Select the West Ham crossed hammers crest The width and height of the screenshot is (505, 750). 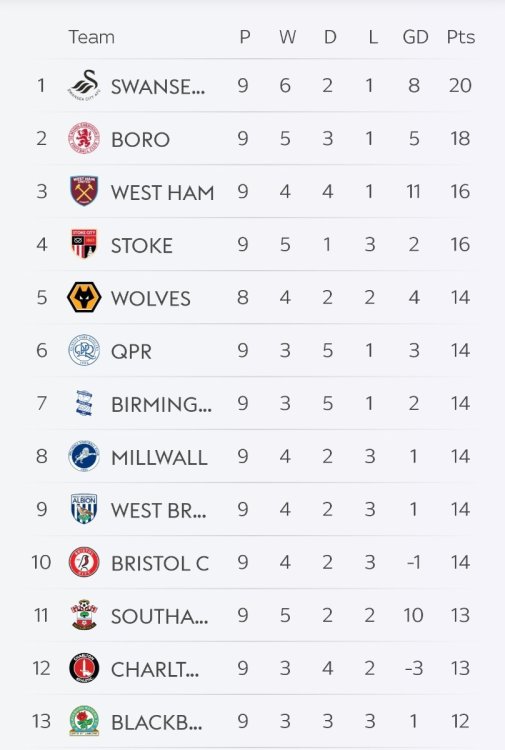(x=84, y=191)
